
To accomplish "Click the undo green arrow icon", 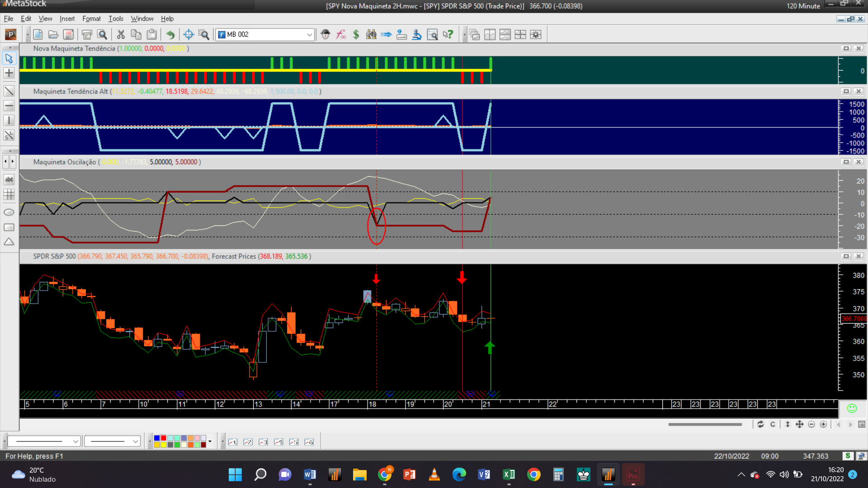I will [170, 34].
